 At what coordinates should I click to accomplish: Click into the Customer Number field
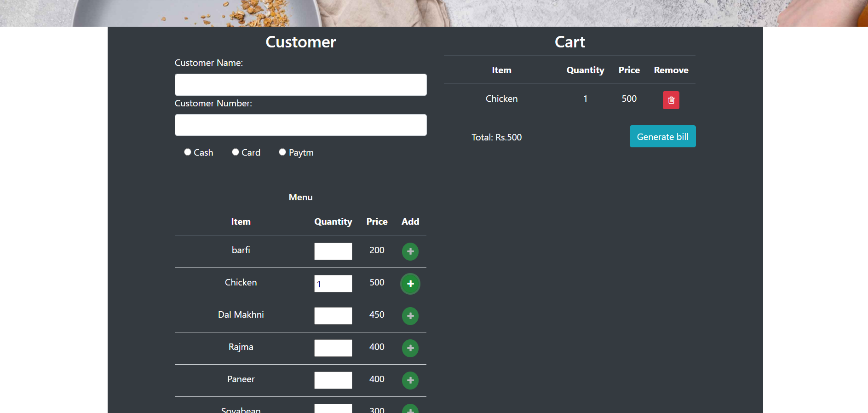click(x=300, y=125)
